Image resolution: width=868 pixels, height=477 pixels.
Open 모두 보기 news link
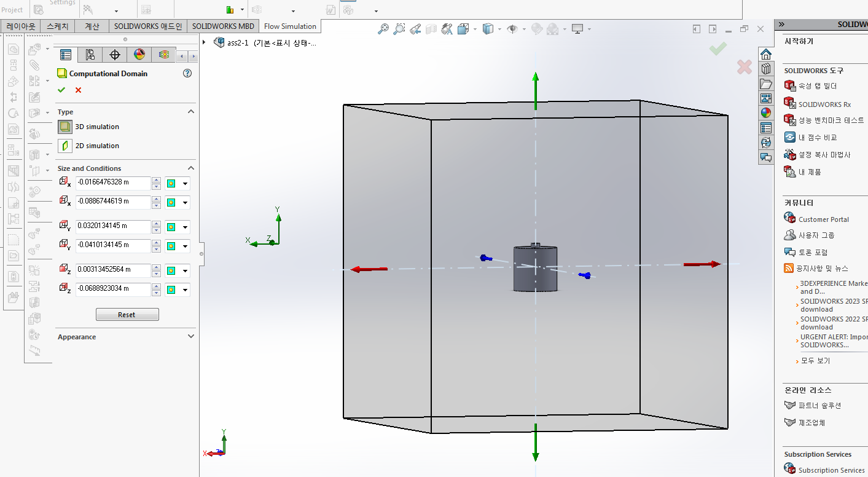[x=815, y=361]
